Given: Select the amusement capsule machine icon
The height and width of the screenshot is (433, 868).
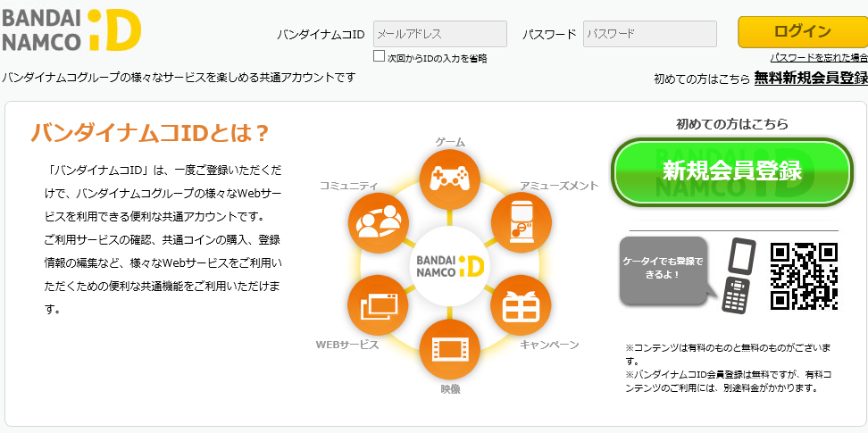Looking at the screenshot, I should click(x=521, y=222).
